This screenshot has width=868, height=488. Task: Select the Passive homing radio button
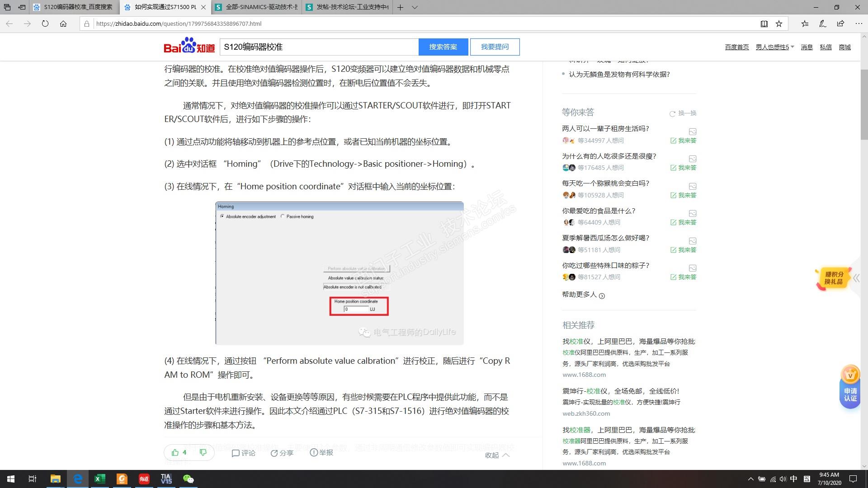pos(283,216)
